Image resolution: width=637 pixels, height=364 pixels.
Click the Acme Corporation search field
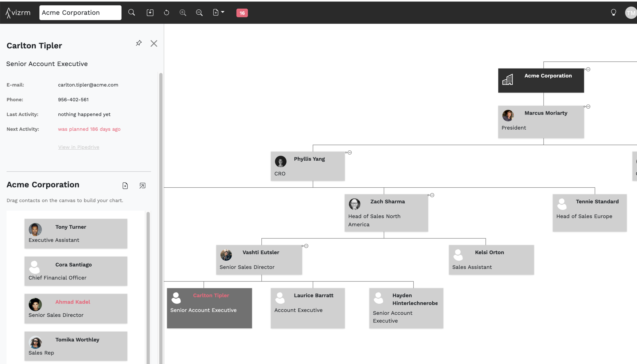[80, 12]
